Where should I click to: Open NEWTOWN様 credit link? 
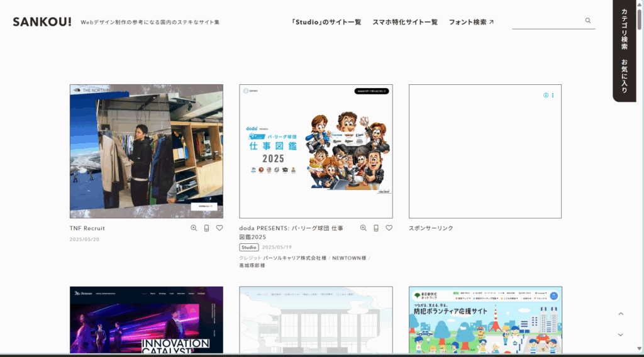[x=349, y=258]
